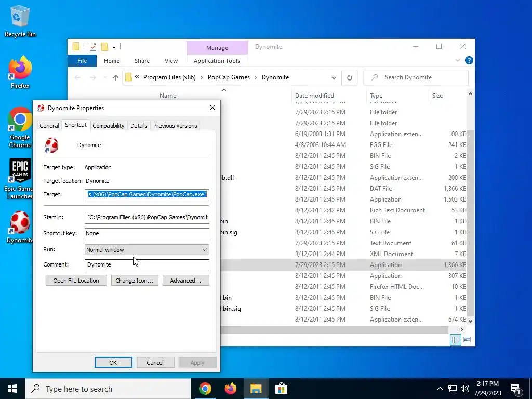Open the Run window mode dropdown
Image resolution: width=532 pixels, height=399 pixels.
tap(147, 250)
